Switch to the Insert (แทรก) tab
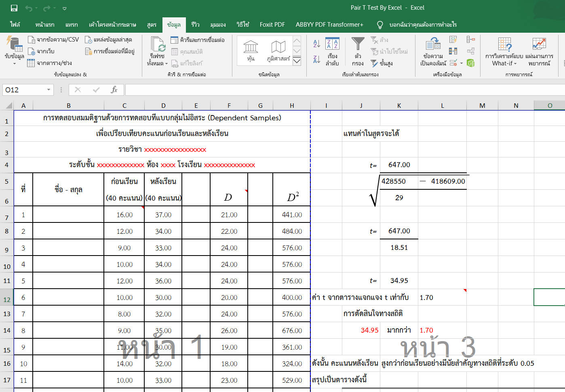The image size is (565, 392). pyautogui.click(x=72, y=25)
